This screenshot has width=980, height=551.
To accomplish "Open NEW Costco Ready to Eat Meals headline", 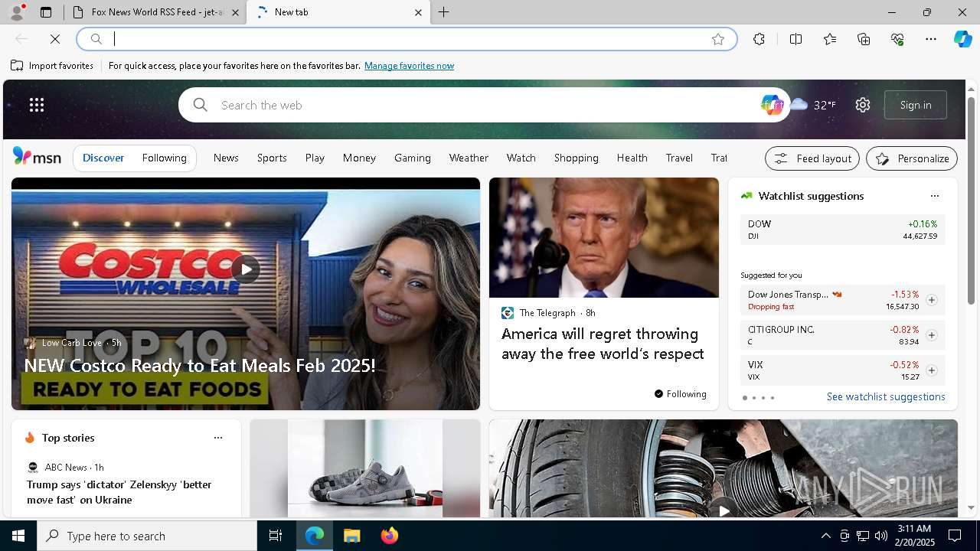I will pos(200,365).
